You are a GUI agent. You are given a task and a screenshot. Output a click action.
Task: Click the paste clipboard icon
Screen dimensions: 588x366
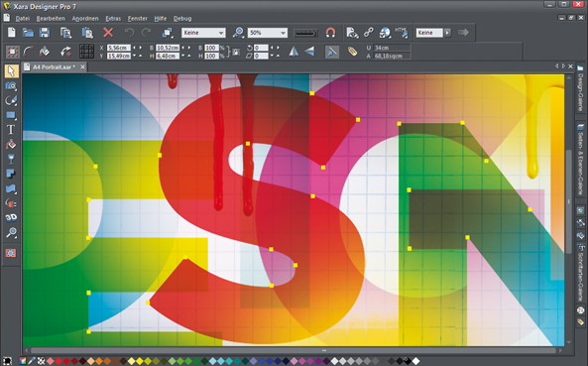point(87,33)
